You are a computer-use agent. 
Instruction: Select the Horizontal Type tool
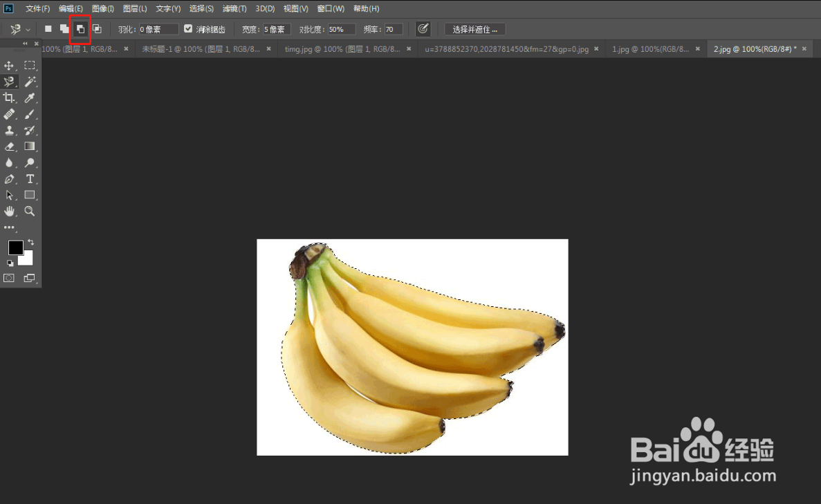pos(30,179)
